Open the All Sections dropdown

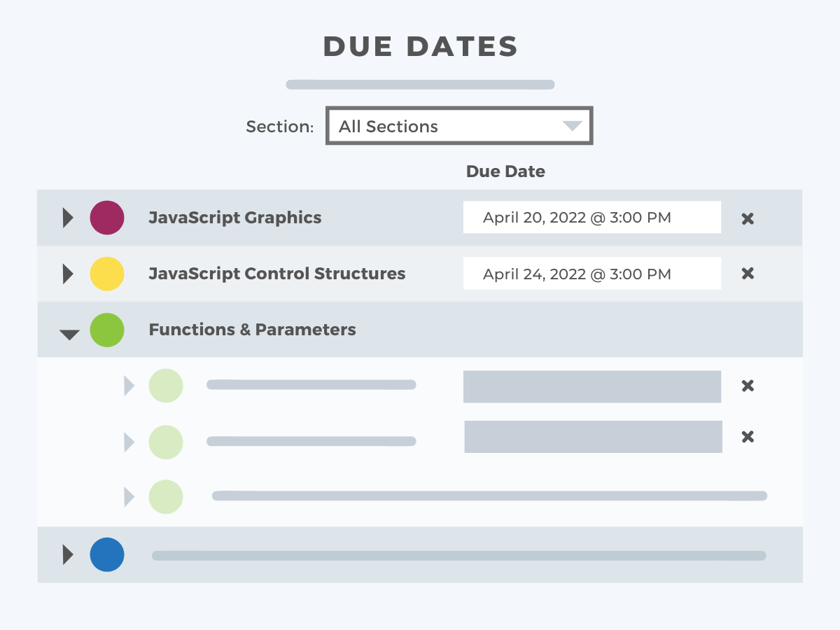point(459,126)
